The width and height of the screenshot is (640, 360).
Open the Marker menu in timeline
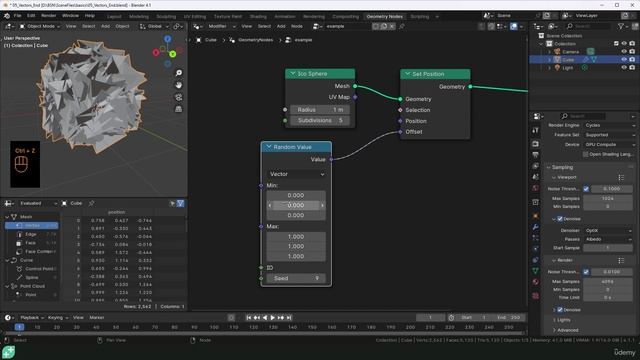(96, 318)
